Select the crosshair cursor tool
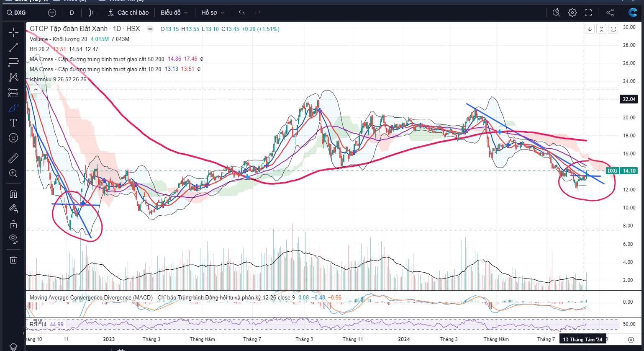Viewport: 644px width, 351px height. pyautogui.click(x=13, y=32)
